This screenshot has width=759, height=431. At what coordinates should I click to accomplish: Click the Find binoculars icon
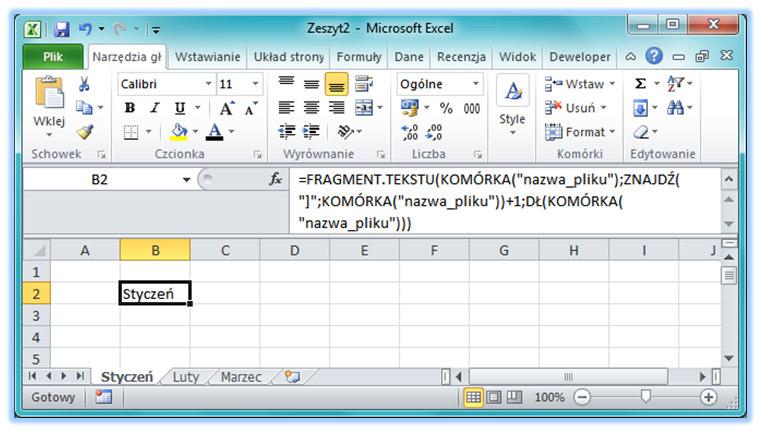coord(675,108)
